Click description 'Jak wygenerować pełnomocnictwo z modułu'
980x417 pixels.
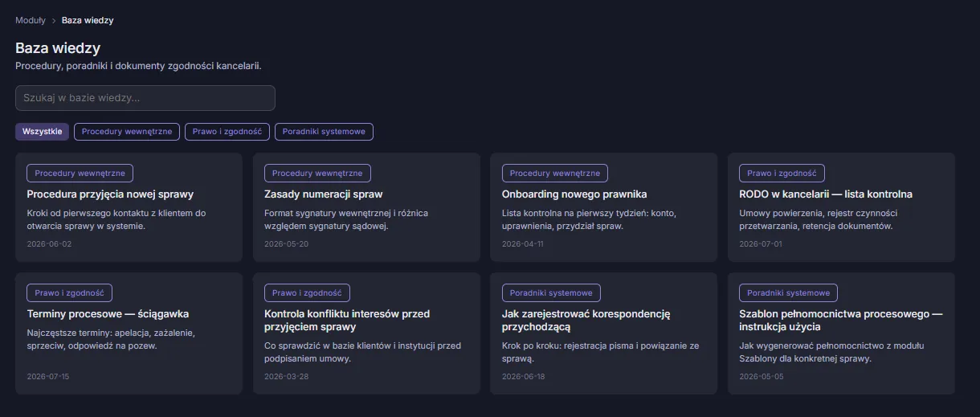click(x=831, y=352)
